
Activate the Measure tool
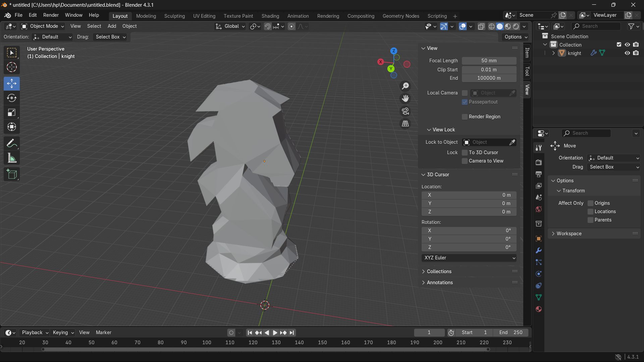point(12,158)
